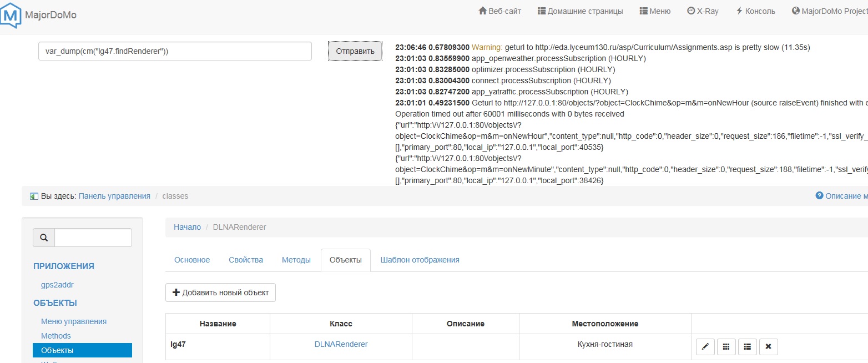Focus the console command input field
Viewport: 868px width, 363px height.
[175, 51]
